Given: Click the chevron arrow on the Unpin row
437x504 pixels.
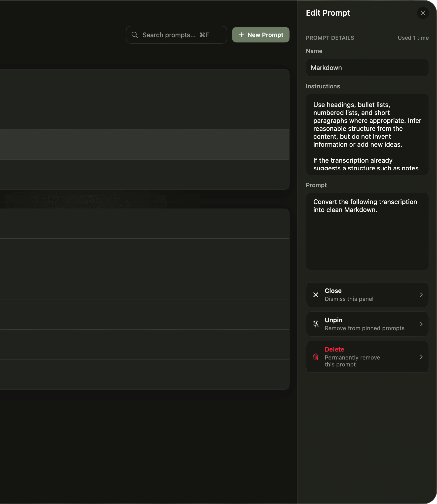Looking at the screenshot, I should click(421, 324).
